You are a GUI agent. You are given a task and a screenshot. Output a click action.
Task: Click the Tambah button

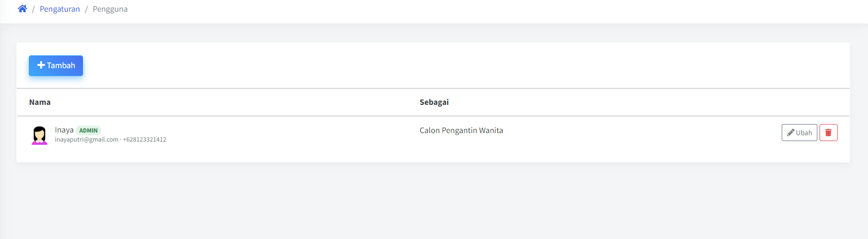coord(56,65)
